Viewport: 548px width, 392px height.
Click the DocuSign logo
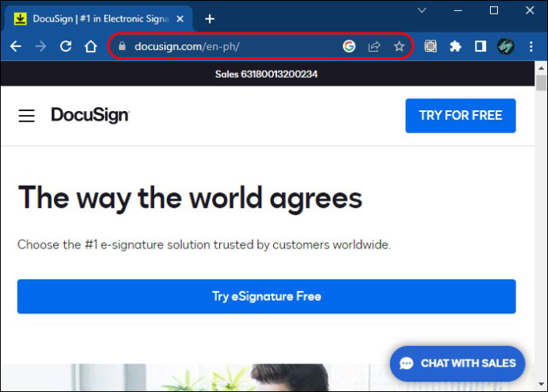91,115
